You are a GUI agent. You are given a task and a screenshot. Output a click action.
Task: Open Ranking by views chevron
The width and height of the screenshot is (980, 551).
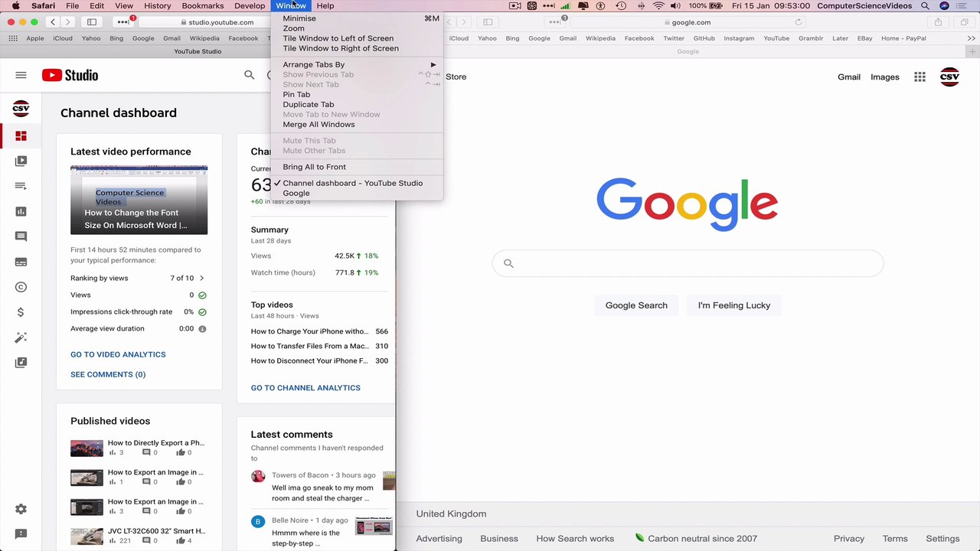click(201, 278)
